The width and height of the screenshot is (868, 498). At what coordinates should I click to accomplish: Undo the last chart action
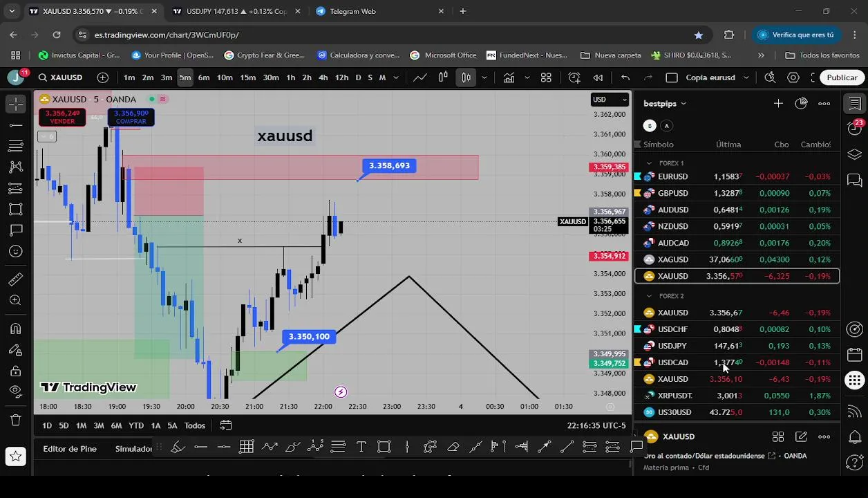coord(625,77)
